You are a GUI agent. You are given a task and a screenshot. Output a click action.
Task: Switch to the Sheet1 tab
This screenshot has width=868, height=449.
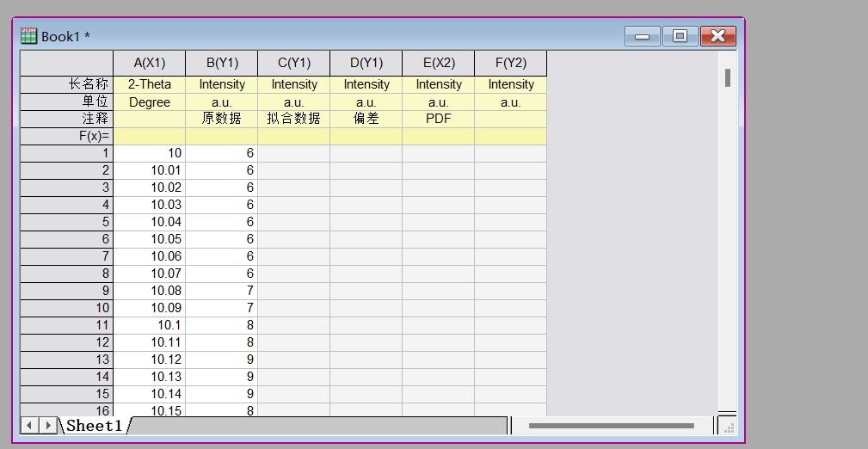point(95,426)
